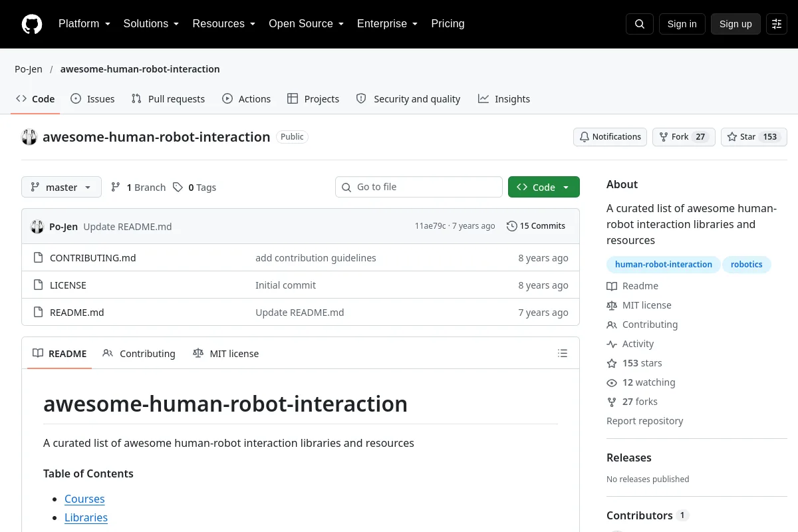This screenshot has width=798, height=532.
Task: Click the file icon next to LICENSE
Action: pyautogui.click(x=38, y=285)
